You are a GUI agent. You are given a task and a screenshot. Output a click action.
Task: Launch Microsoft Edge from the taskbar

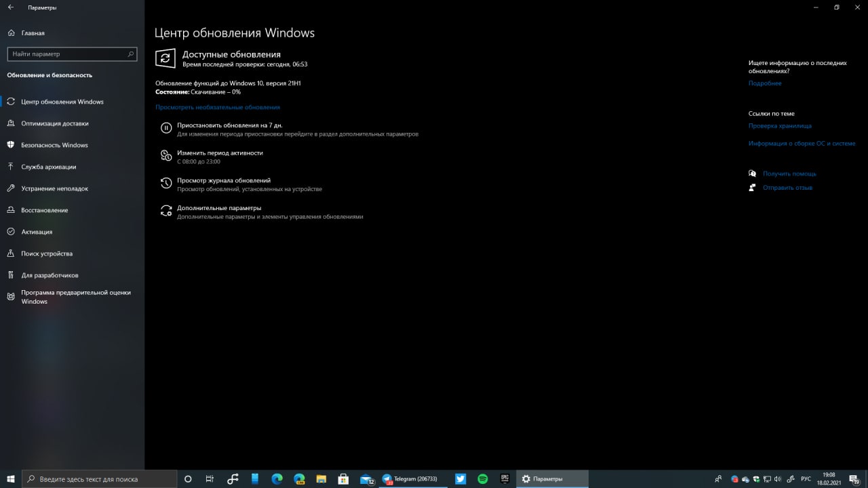[x=277, y=479]
